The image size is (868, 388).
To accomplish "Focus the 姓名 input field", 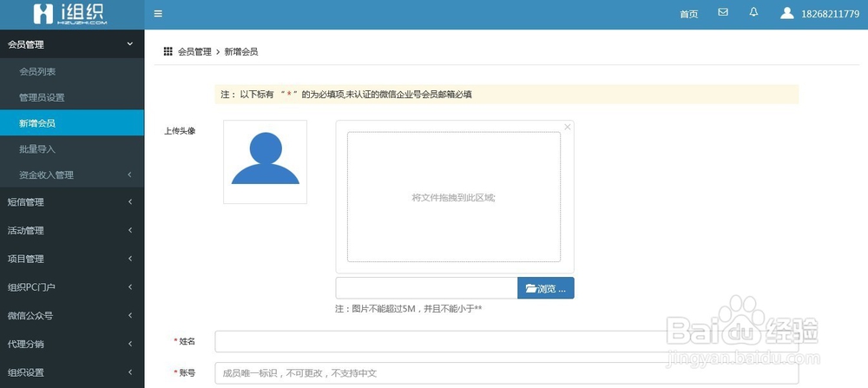I will (507, 341).
